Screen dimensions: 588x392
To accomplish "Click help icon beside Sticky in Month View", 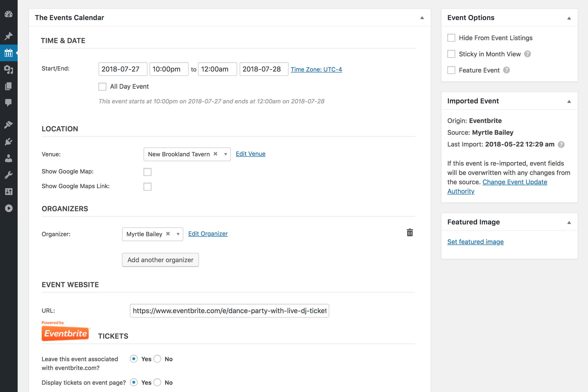I will coord(527,54).
